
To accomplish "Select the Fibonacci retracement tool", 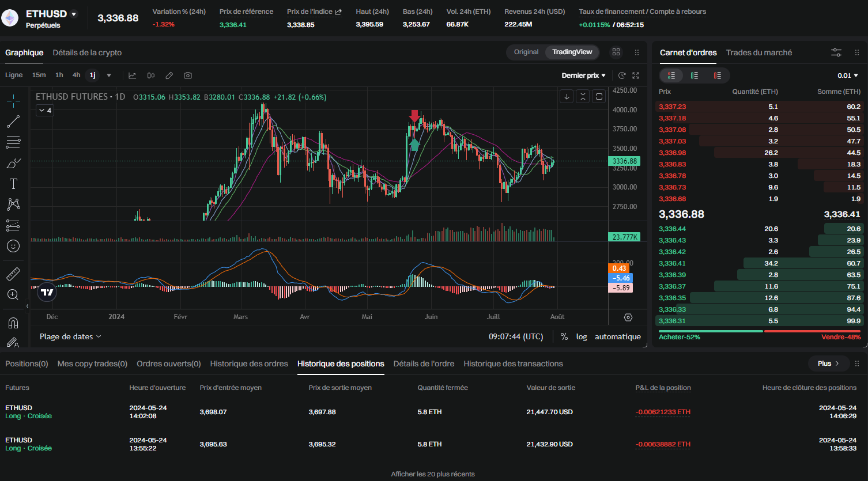I will click(x=13, y=142).
